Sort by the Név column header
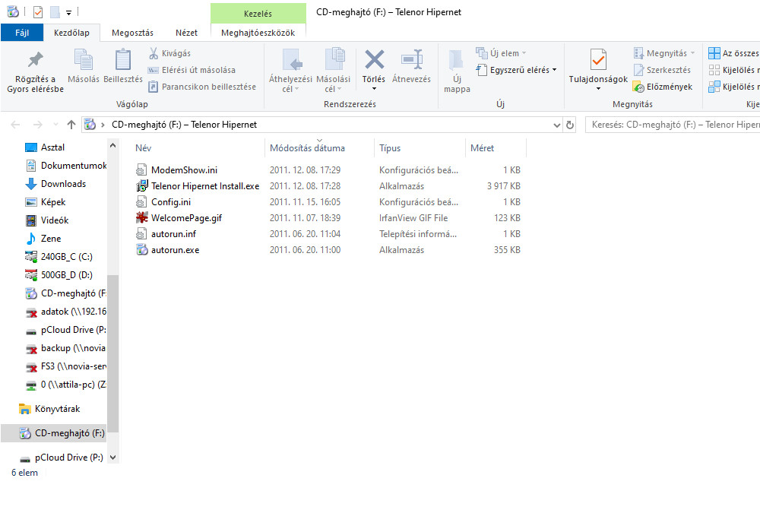Screen dimensions: 760x532 pyautogui.click(x=143, y=148)
